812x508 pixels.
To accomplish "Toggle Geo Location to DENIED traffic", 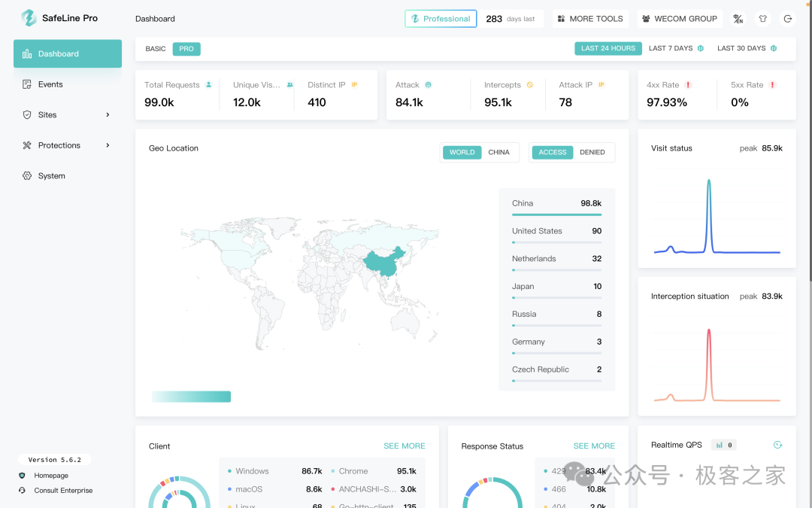I will [x=592, y=152].
